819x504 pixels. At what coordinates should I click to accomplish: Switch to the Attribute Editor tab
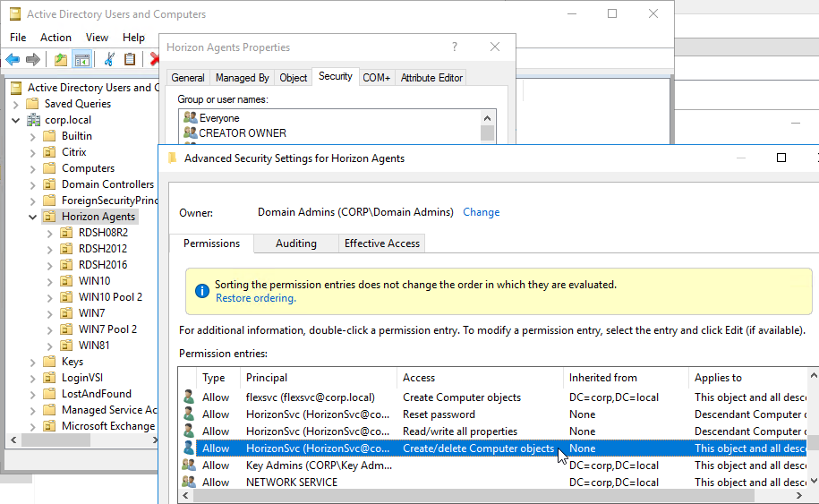pyautogui.click(x=431, y=78)
